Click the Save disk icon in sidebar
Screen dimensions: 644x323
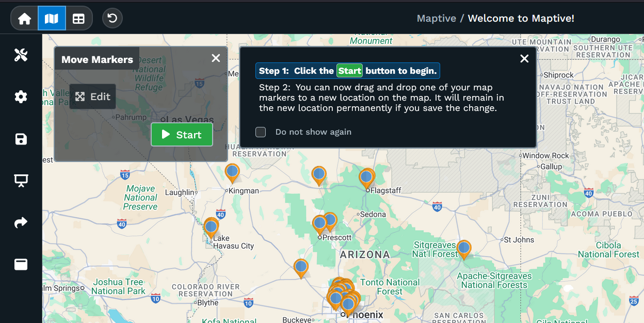21,139
